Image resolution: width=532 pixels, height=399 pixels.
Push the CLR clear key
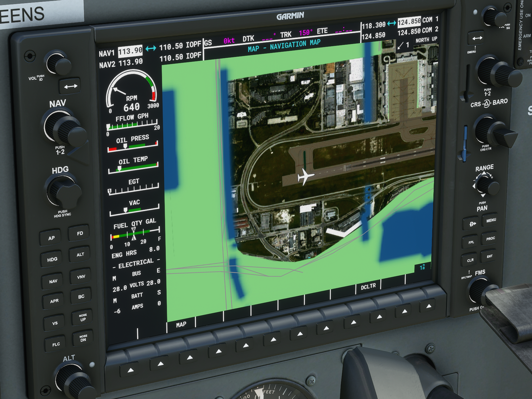click(470, 260)
